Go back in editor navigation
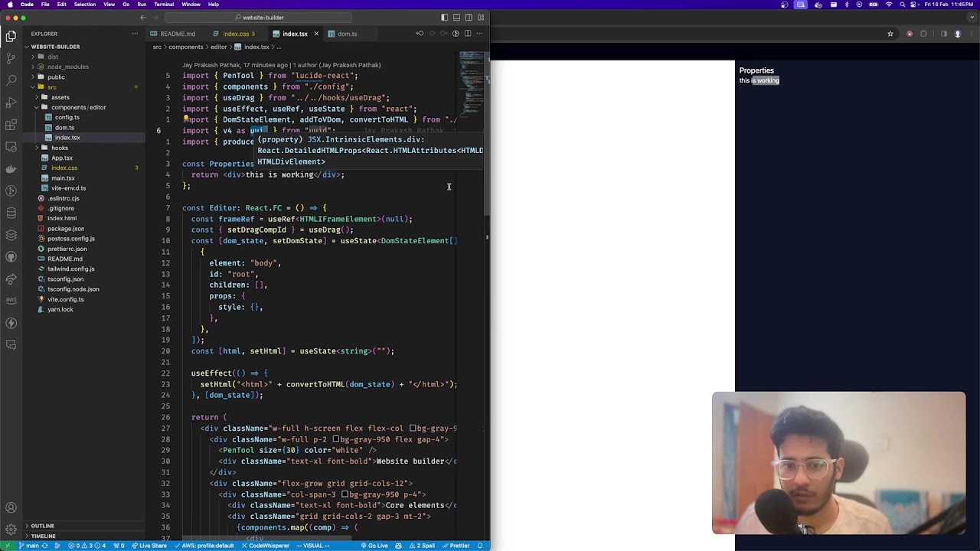 (x=143, y=17)
